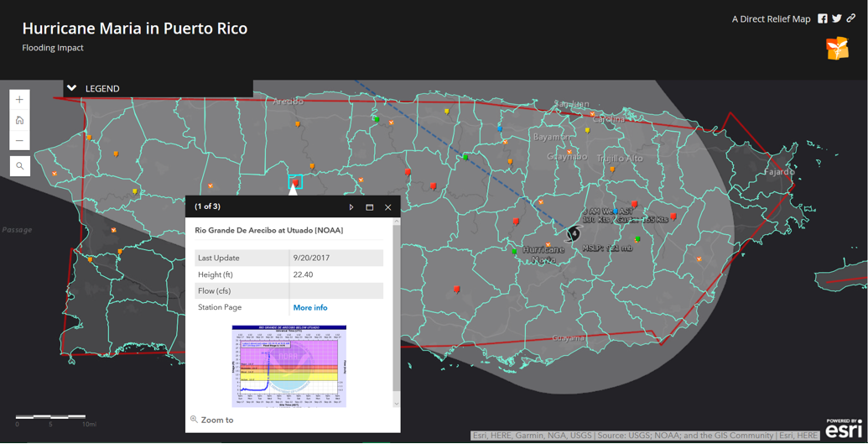The width and height of the screenshot is (868, 444).
Task: Click the Direct Relief orange logo
Action: tap(837, 49)
